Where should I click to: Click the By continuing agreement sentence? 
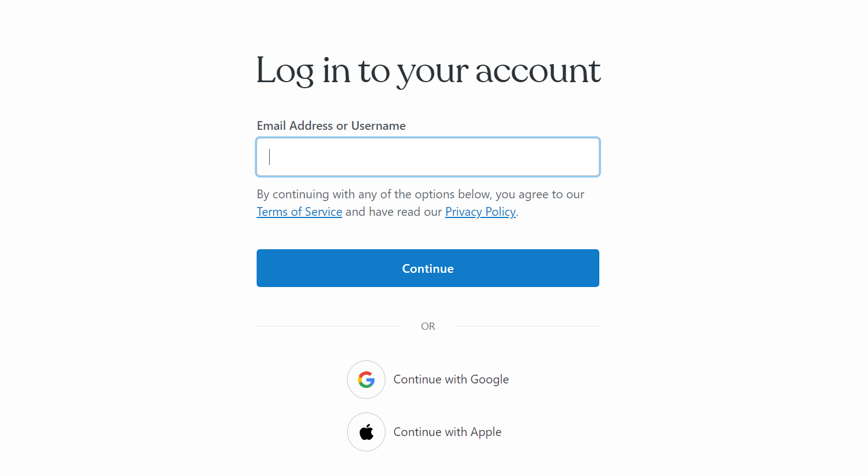coord(421,203)
